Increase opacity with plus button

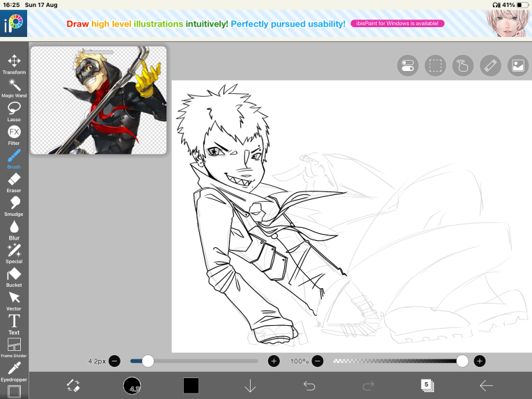[x=479, y=361]
